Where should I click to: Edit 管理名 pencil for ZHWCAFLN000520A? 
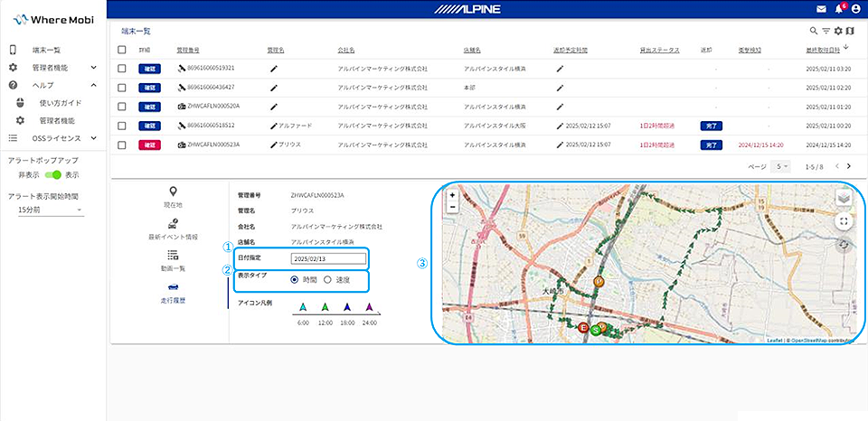click(x=273, y=107)
